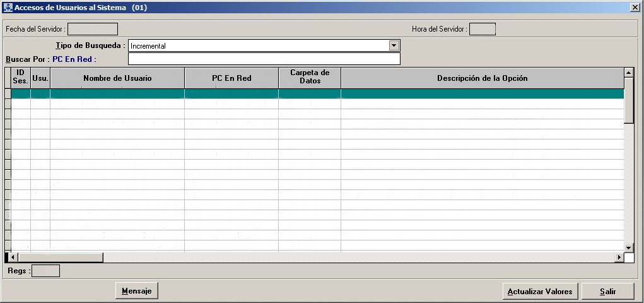The height and width of the screenshot is (303, 644).
Task: Click the horizontal scrollbar right arrow
Action: (619, 258)
